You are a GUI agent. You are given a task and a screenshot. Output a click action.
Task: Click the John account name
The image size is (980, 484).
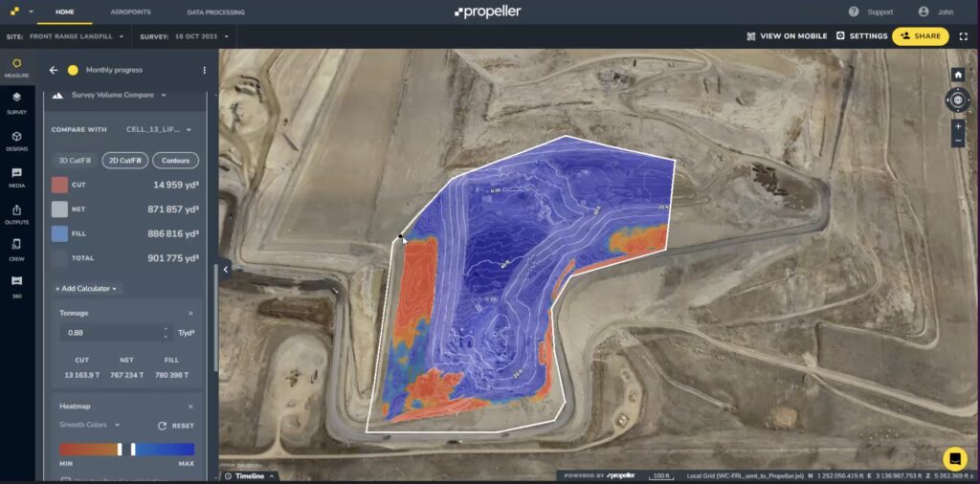(x=945, y=11)
